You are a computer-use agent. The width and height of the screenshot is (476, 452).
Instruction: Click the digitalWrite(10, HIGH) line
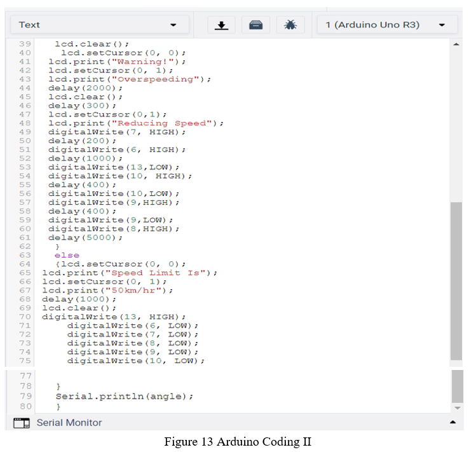(x=120, y=176)
